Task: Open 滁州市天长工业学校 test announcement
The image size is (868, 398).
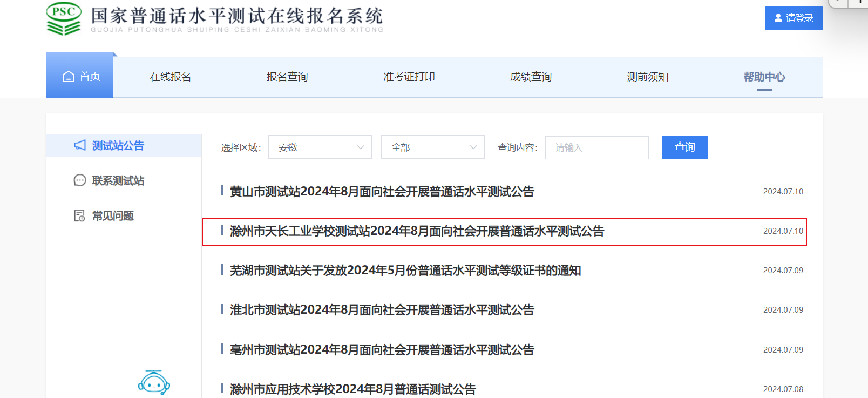Action: [417, 231]
